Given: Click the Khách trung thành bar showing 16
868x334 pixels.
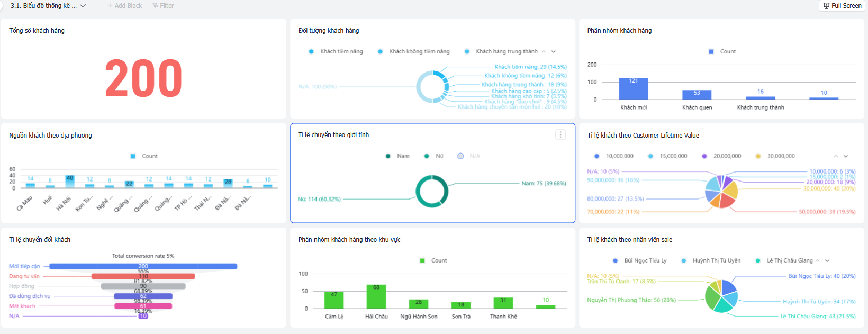Looking at the screenshot, I should coord(760,98).
